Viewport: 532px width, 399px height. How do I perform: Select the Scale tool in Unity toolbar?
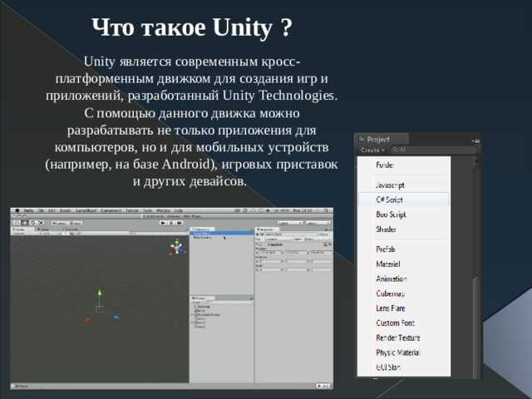(41, 223)
